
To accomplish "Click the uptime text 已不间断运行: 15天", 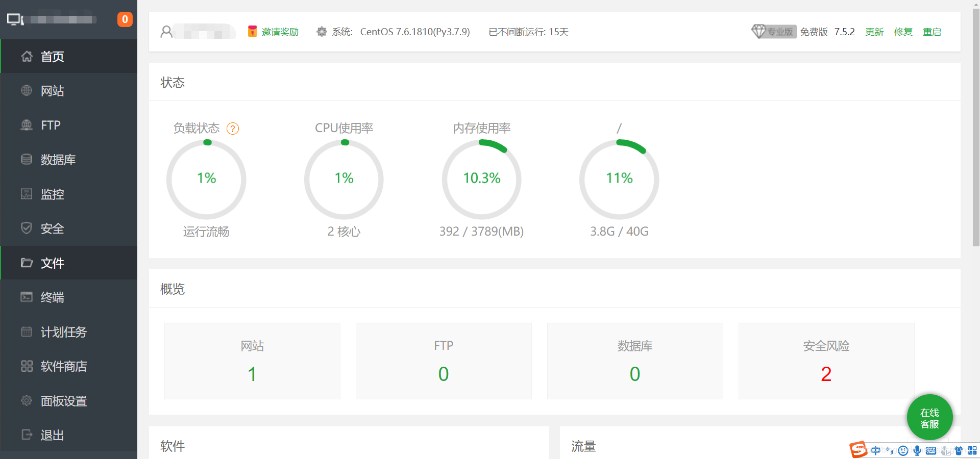I will tap(528, 32).
